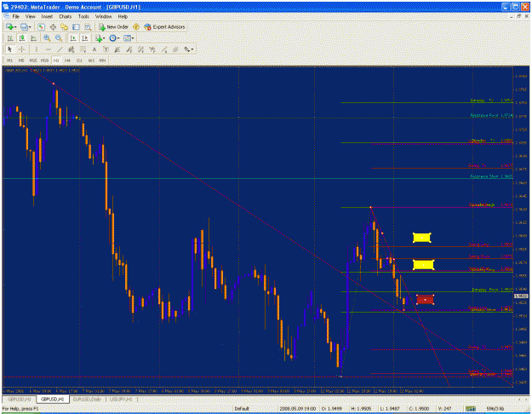532x414 pixels.
Task: Open the View menu
Action: (30, 16)
